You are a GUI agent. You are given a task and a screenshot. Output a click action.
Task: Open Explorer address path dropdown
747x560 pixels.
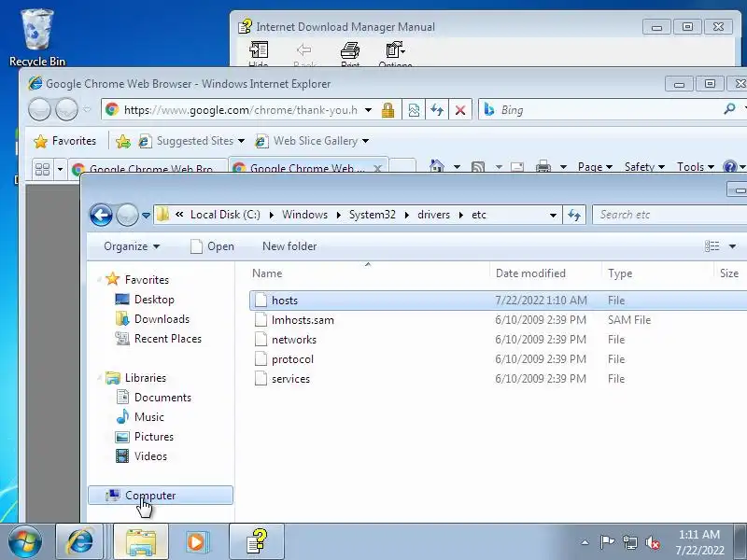coord(553,216)
